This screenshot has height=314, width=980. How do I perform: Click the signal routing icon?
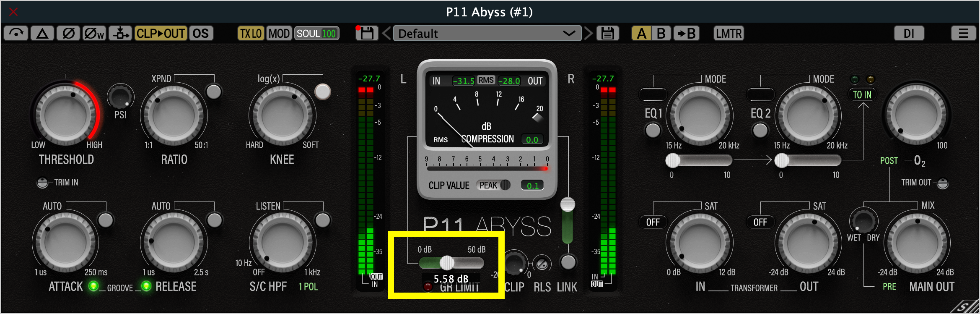121,33
